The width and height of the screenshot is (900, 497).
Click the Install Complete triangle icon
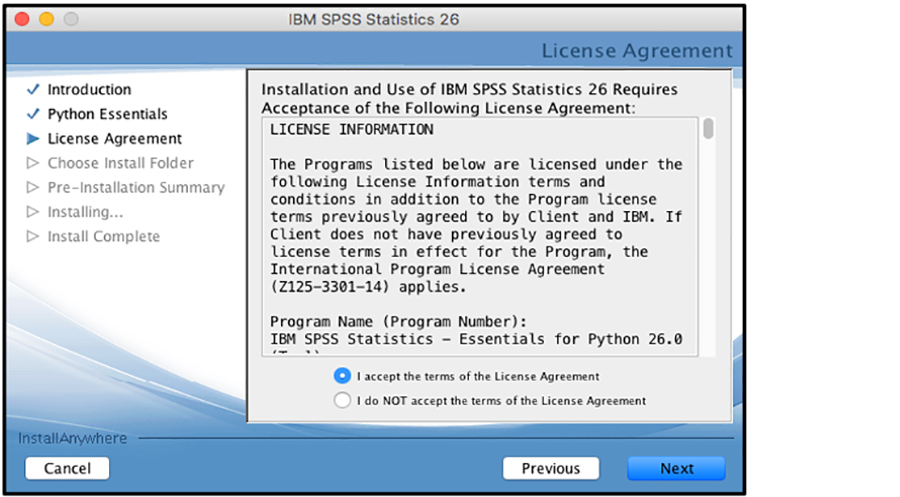[x=33, y=236]
